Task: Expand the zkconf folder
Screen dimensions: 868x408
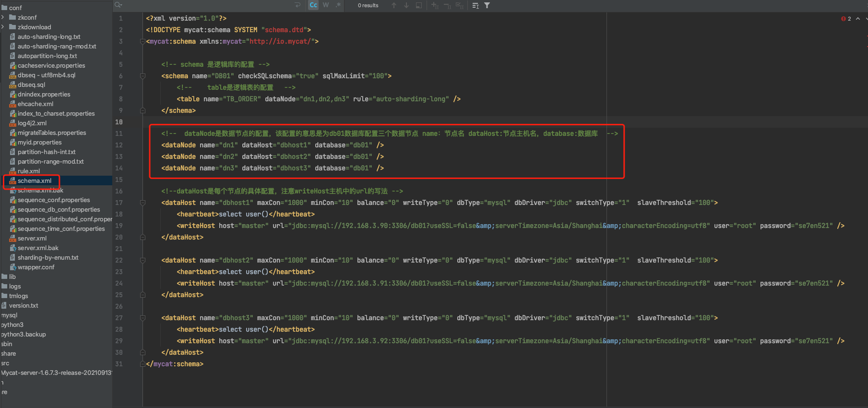Action: point(3,18)
